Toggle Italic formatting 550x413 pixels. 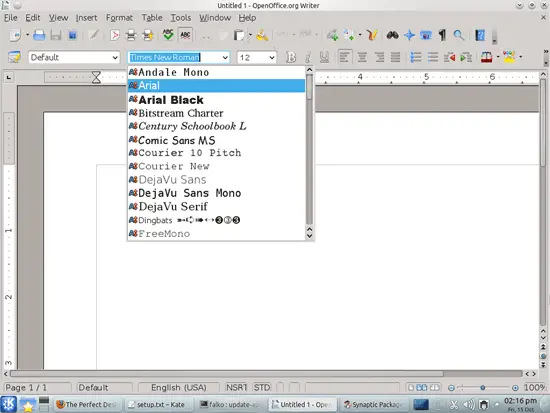pyautogui.click(x=308, y=57)
